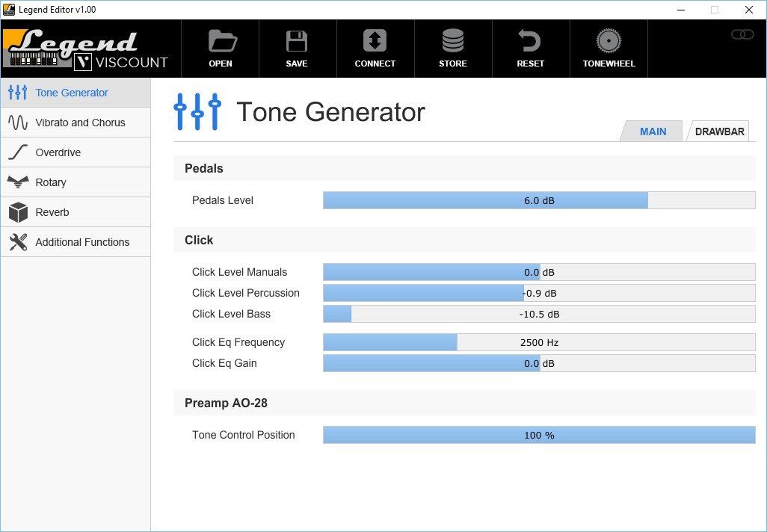Open Additional Functions in the sidebar

pos(76,242)
